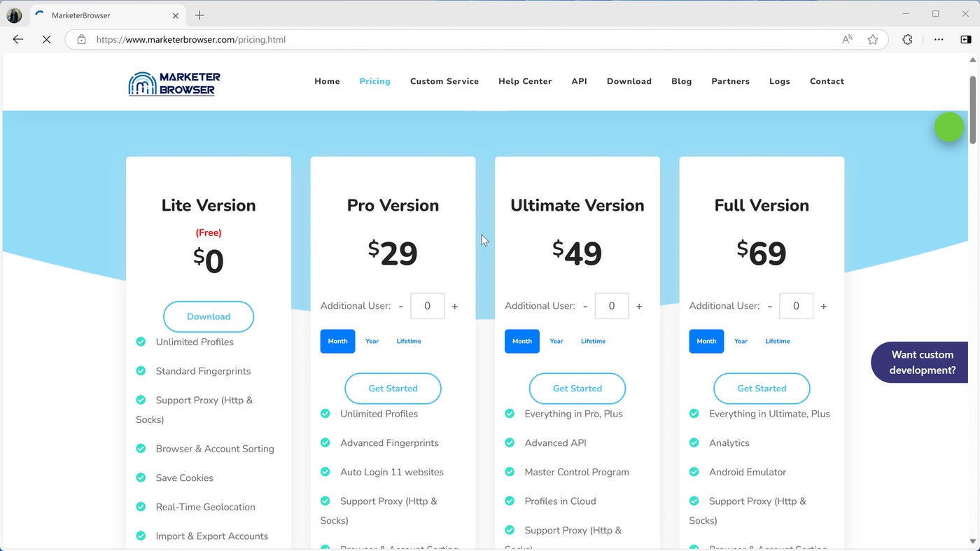The height and width of the screenshot is (551, 980).
Task: Click Get Started under Full Version
Action: (x=762, y=389)
